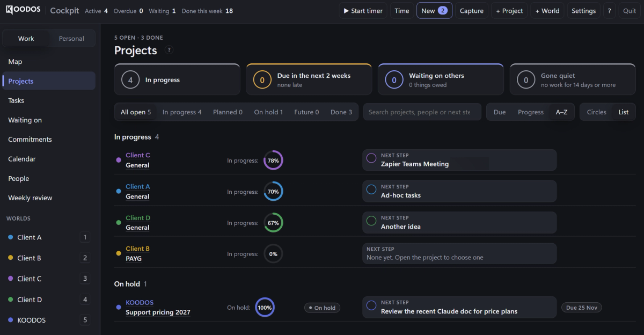
Task: Click the Client A 70% progress ring
Action: 273,192
